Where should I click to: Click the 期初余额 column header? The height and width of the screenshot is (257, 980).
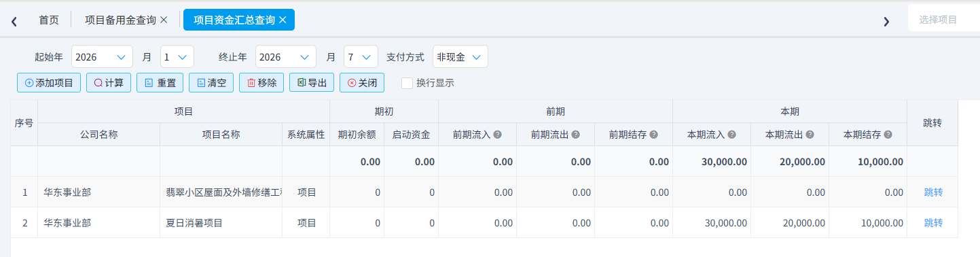point(357,135)
